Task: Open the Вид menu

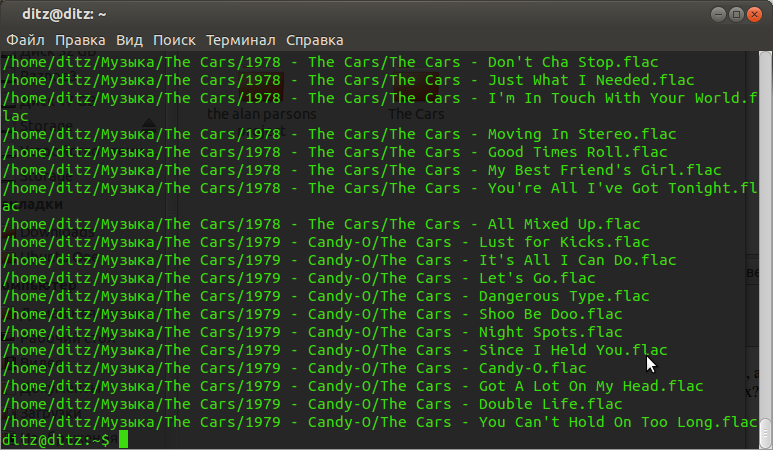Action: click(x=129, y=40)
